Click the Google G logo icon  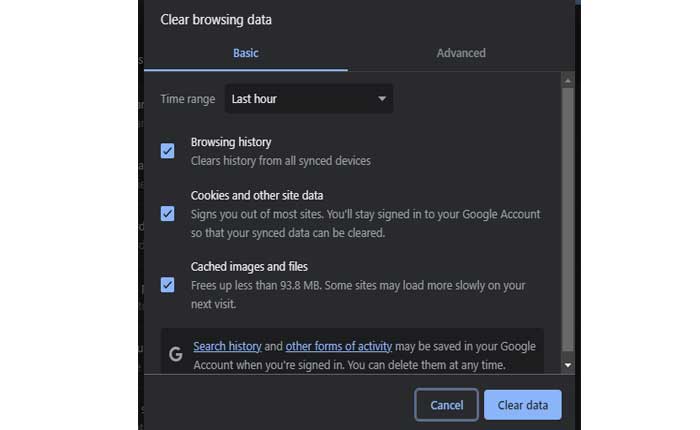tap(176, 354)
